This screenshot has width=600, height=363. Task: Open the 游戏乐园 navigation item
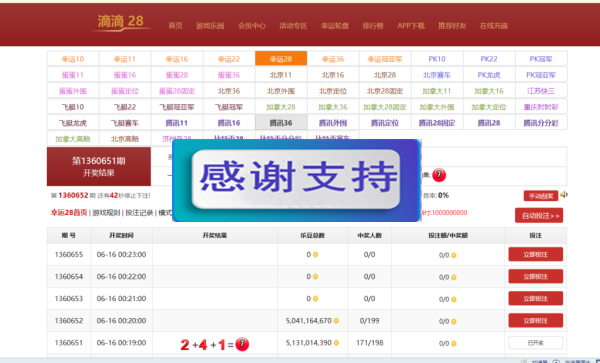click(210, 26)
